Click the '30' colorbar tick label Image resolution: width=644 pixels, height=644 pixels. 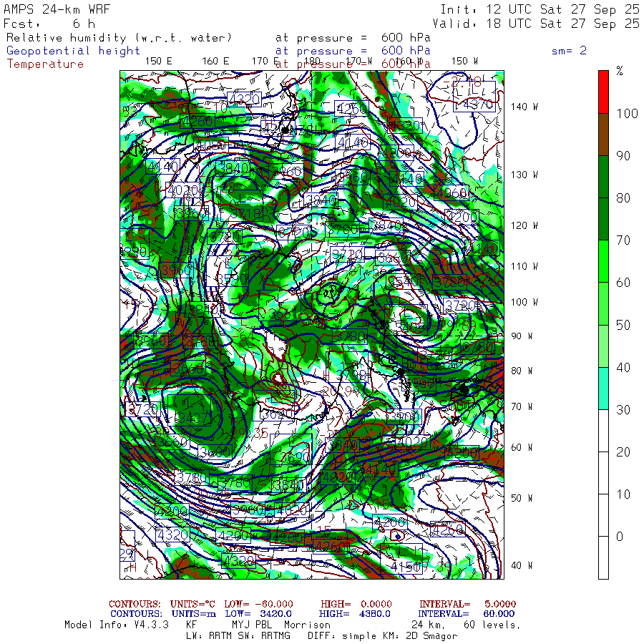[x=623, y=409]
